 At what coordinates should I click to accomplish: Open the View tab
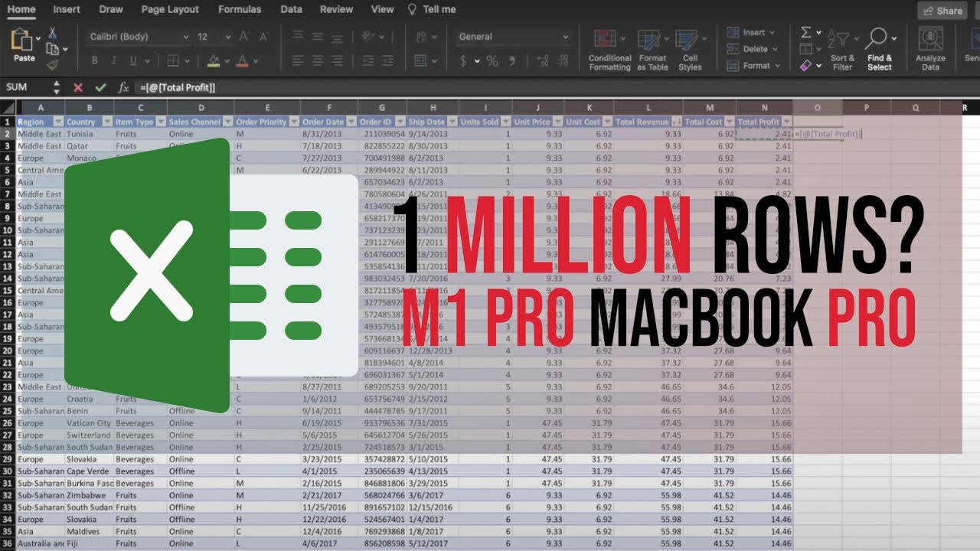382,9
